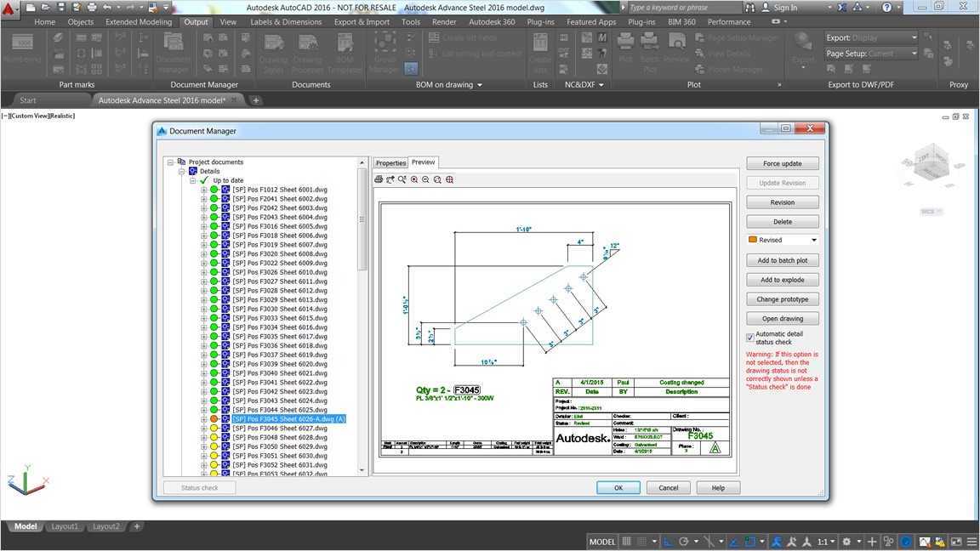Image resolution: width=980 pixels, height=551 pixels.
Task: Click the customization menu icon in status bar
Action: [x=971, y=542]
